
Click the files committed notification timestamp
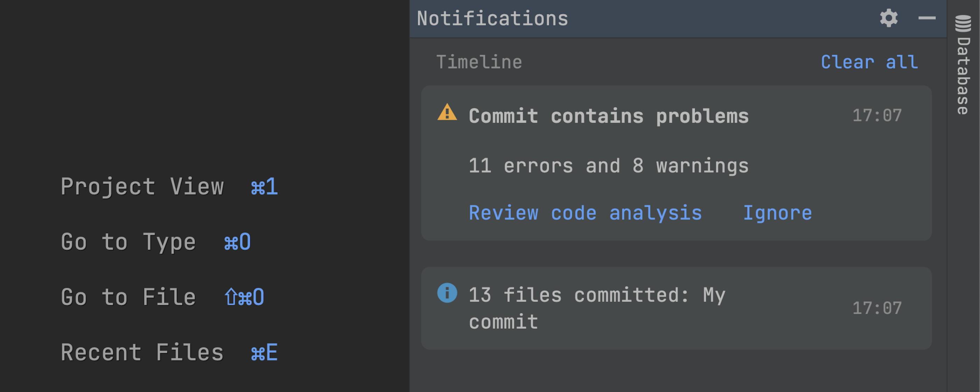tap(876, 308)
